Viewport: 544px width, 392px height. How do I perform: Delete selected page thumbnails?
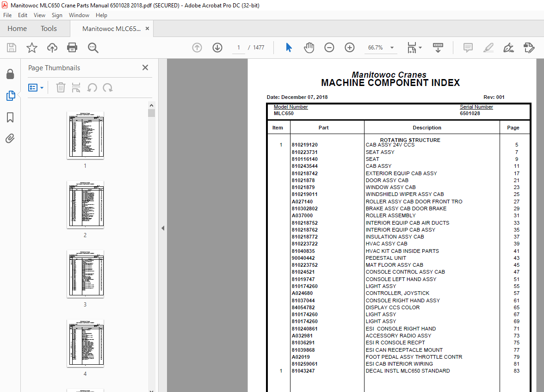[x=61, y=88]
